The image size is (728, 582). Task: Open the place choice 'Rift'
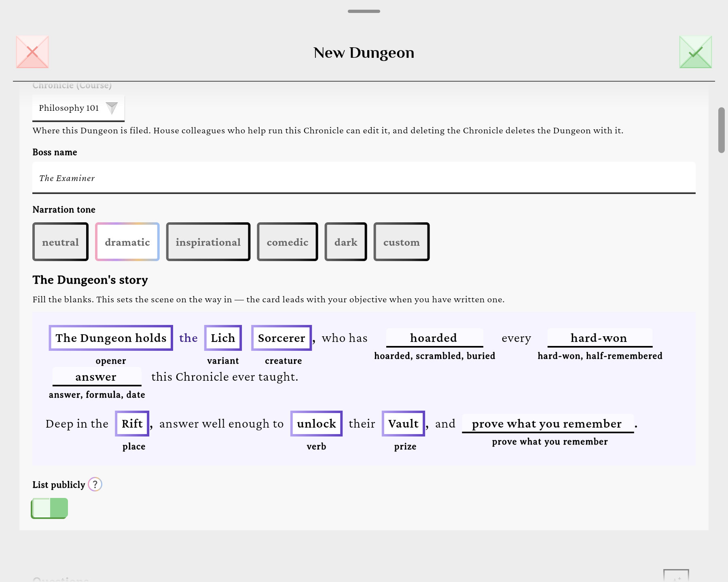tap(132, 424)
